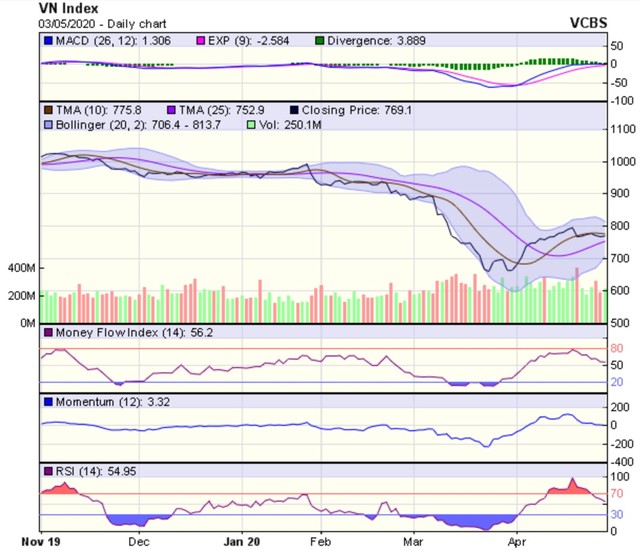Image resolution: width=640 pixels, height=550 pixels.
Task: Click the 1000 price axis label
Action: (623, 161)
